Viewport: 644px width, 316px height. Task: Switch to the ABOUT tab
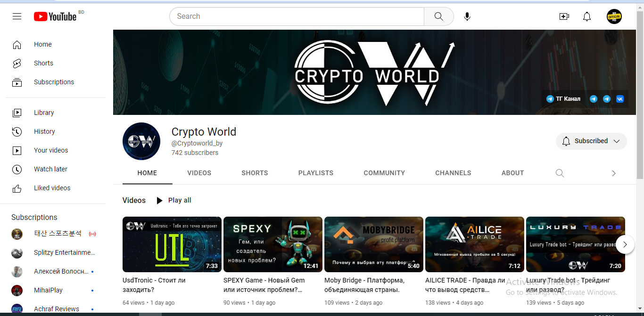click(513, 173)
